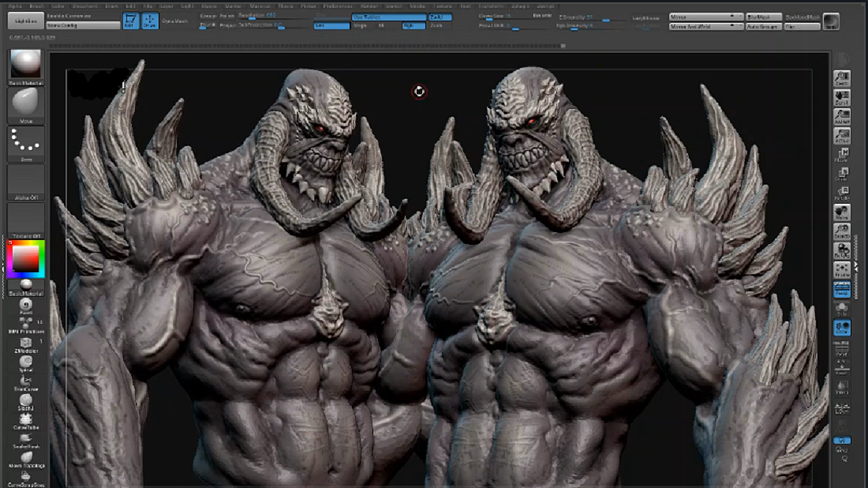This screenshot has height=488, width=868.
Task: Click the horizontal document scrollbar above canvas
Action: 307,46
